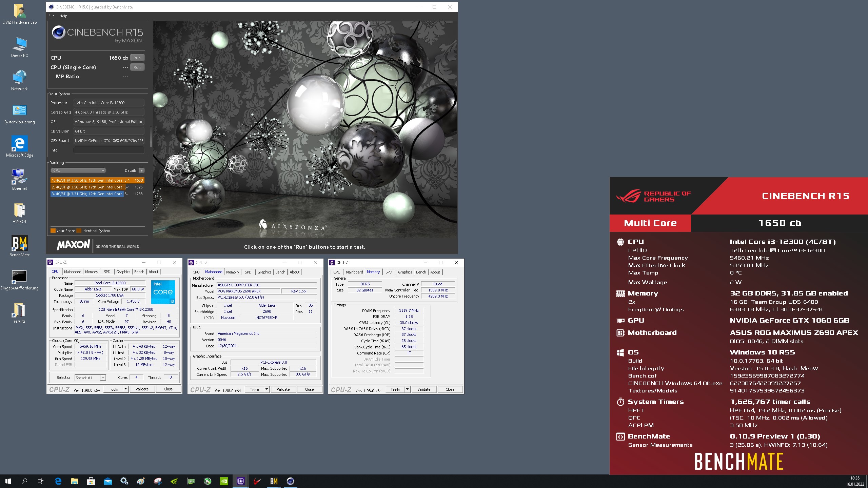Switch to CPU-Z in the taskbar
868x488 pixels.
click(241, 481)
